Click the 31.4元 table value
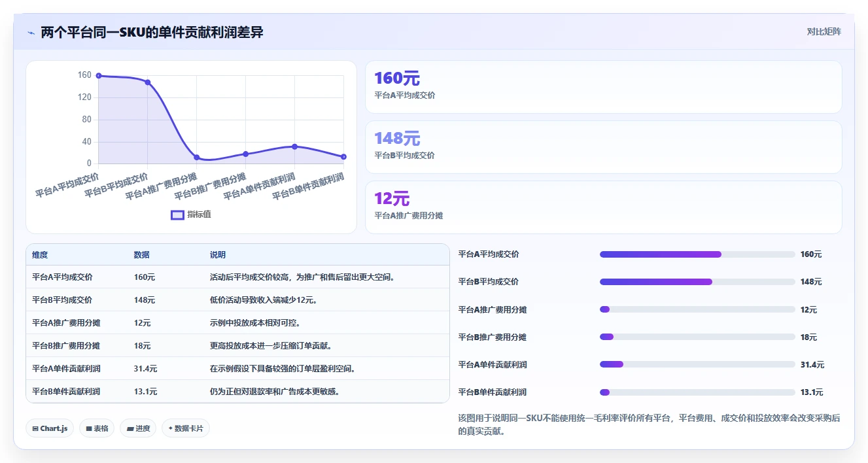868x463 pixels. 146,369
